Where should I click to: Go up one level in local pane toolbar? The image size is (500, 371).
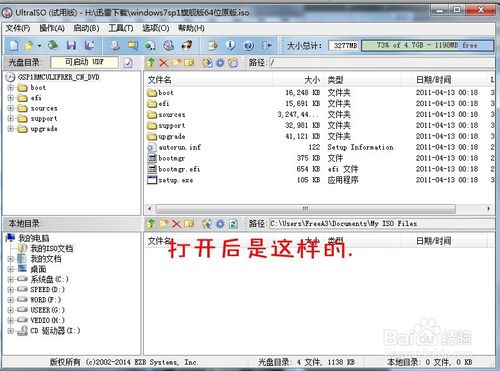[x=151, y=224]
